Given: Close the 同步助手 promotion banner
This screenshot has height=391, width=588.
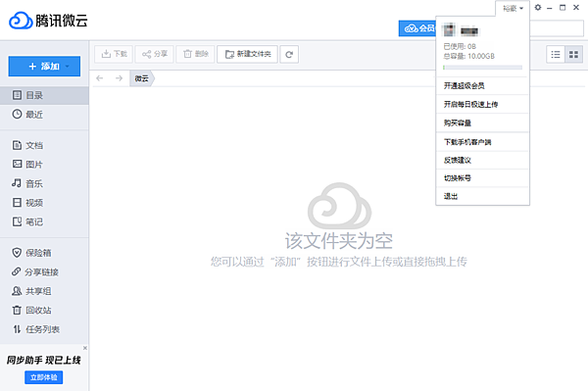Looking at the screenshot, I should pyautogui.click(x=85, y=348).
